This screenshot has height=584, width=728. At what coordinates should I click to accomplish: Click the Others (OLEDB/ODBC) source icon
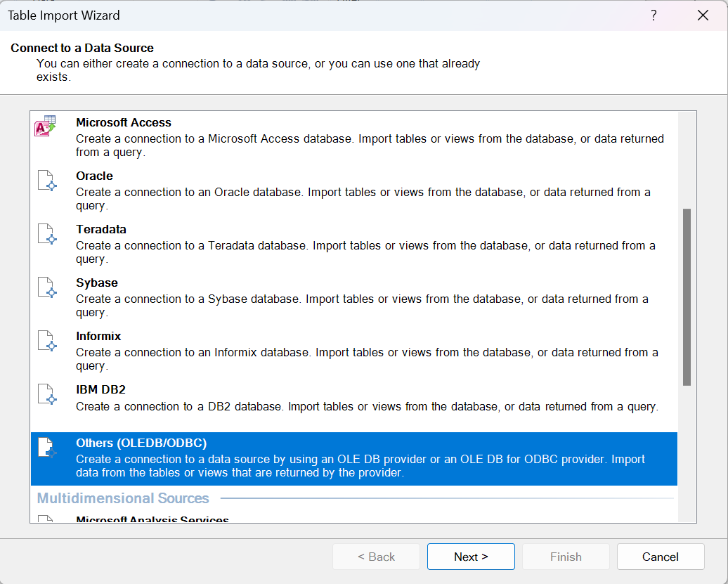(47, 448)
